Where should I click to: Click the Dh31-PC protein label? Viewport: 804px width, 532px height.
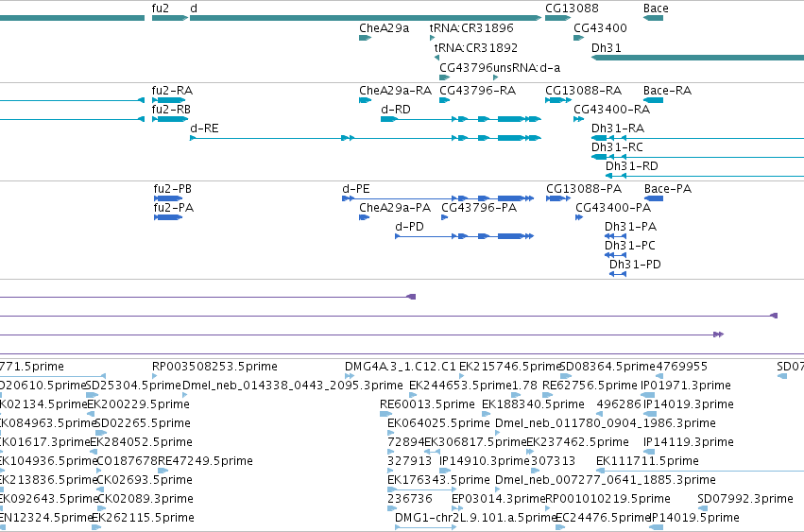click(629, 246)
